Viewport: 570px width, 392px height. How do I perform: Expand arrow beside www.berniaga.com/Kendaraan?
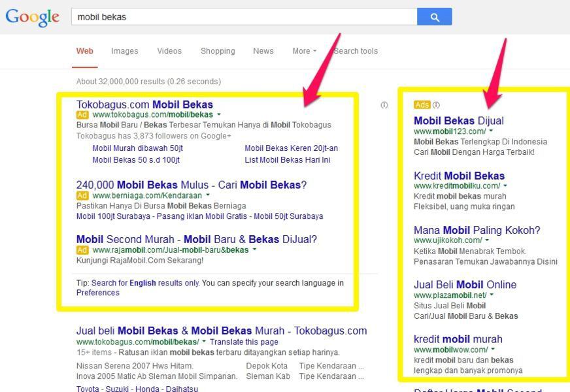click(208, 195)
